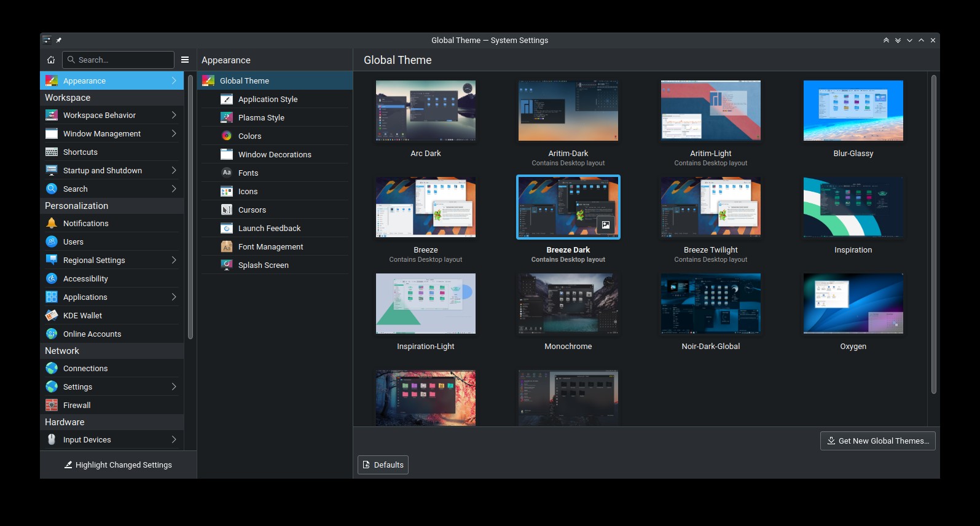Image resolution: width=980 pixels, height=526 pixels.
Task: Select Application Style in Appearance list
Action: pyautogui.click(x=275, y=99)
